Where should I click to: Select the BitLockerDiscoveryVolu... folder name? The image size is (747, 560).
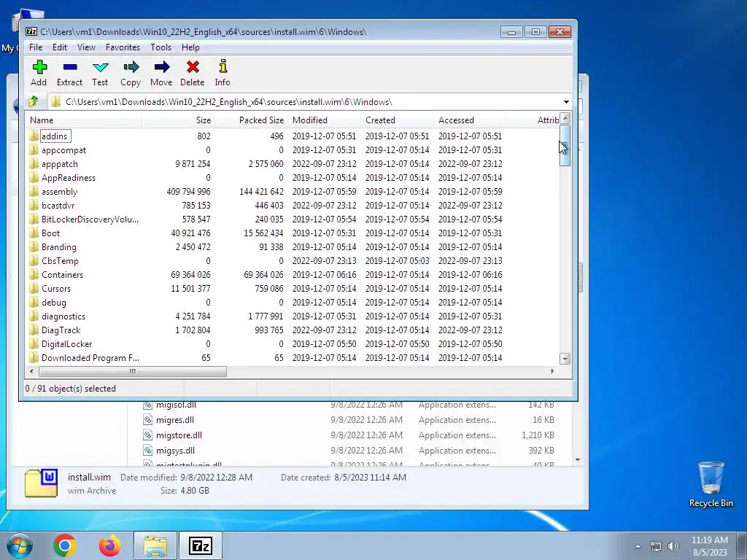(x=90, y=219)
